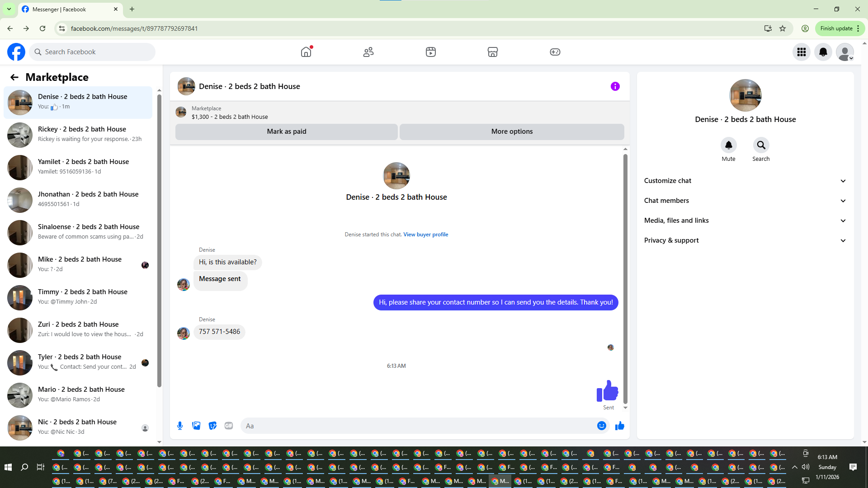Open Windows taskbar search

click(24, 467)
